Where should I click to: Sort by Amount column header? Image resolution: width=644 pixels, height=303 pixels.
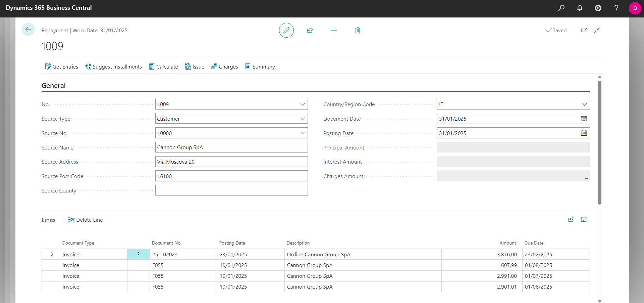pos(508,243)
